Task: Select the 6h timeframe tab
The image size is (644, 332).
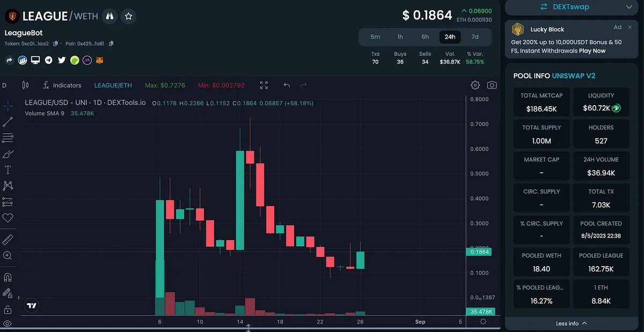Action: (425, 37)
